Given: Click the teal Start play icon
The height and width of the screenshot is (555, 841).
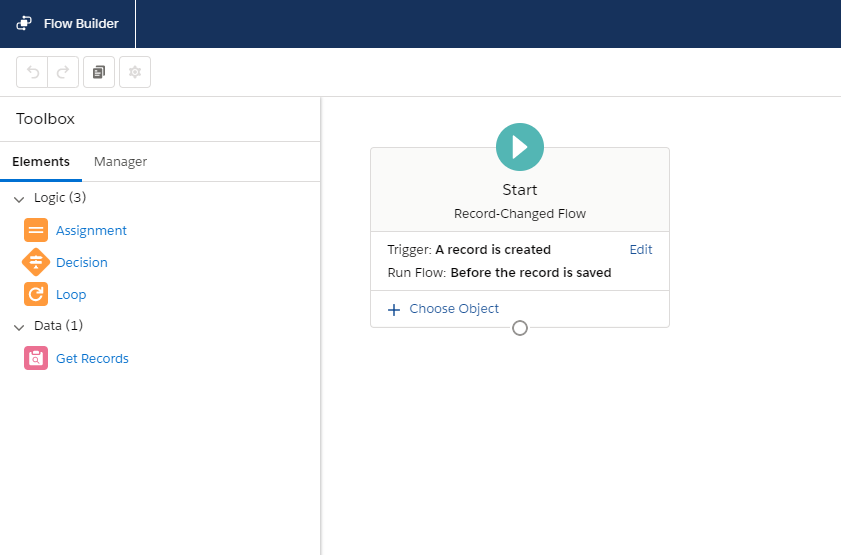Looking at the screenshot, I should click(520, 147).
